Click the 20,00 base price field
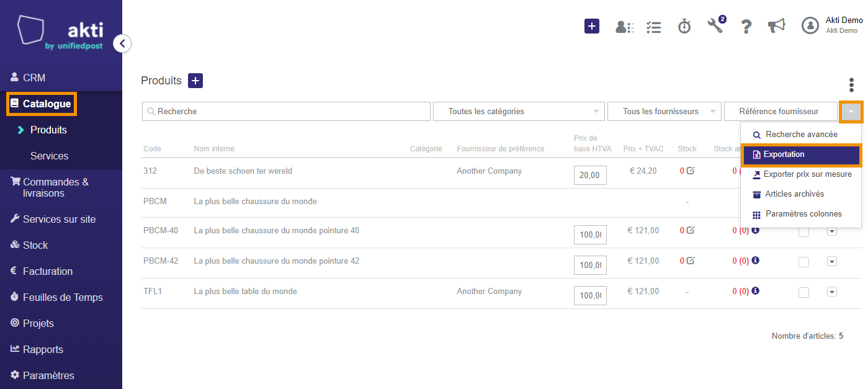Screen dimensions: 868x389 590,176
